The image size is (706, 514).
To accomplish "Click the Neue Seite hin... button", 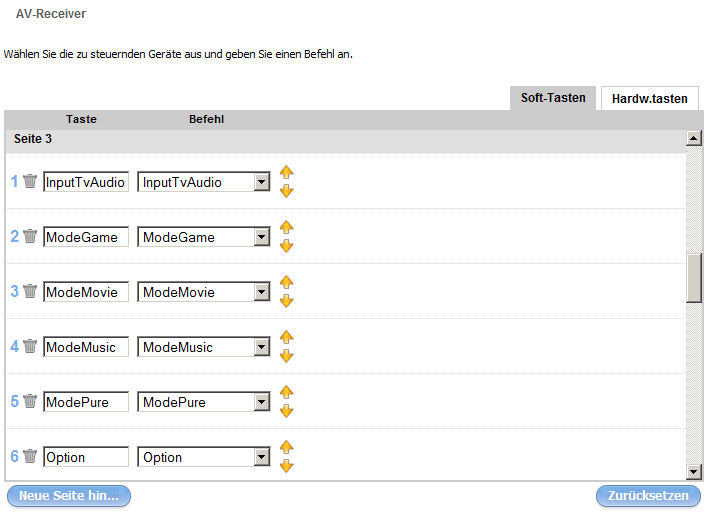I will coord(69,496).
